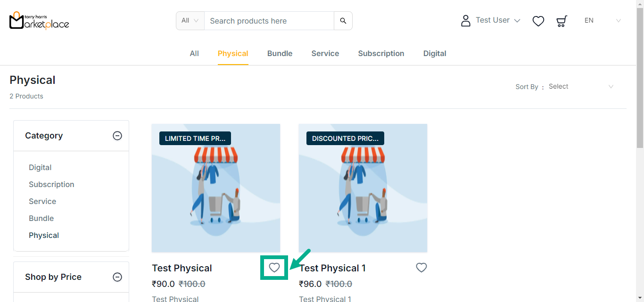Image resolution: width=644 pixels, height=302 pixels.
Task: Open the wishlist heart in header
Action: 538,21
